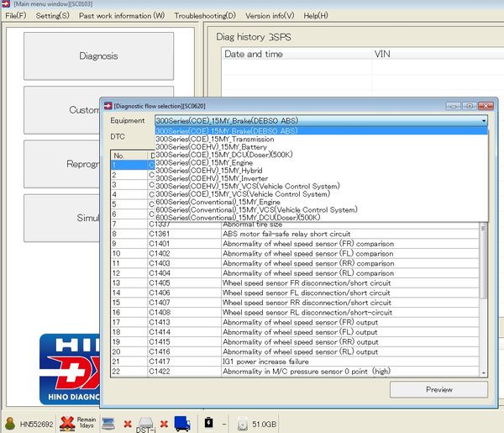Open the Setting(S) menu
This screenshot has height=433, width=504.
pyautogui.click(x=53, y=15)
